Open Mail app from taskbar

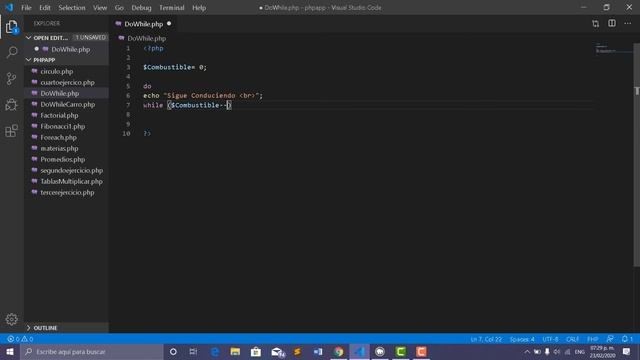[277, 351]
